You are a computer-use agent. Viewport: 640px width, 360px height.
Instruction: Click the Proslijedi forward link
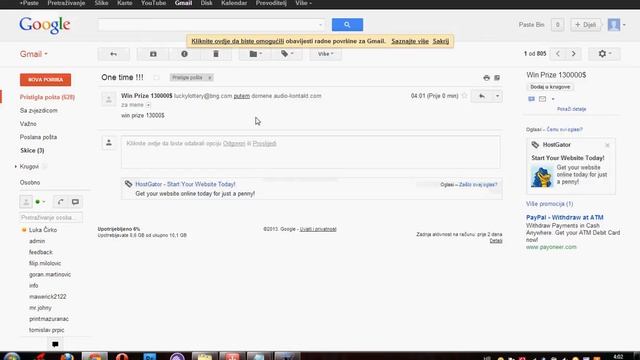coord(264,143)
